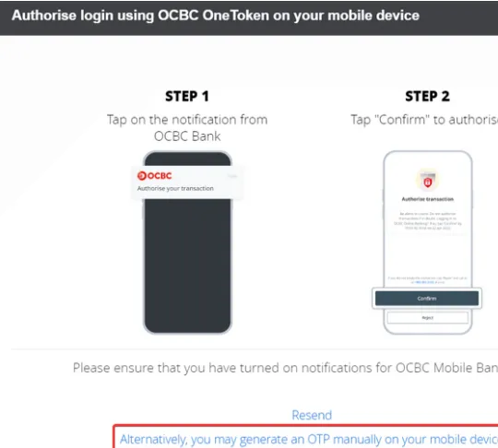
Task: Click the small paragraph text in Step 2 phone
Action: (x=428, y=220)
